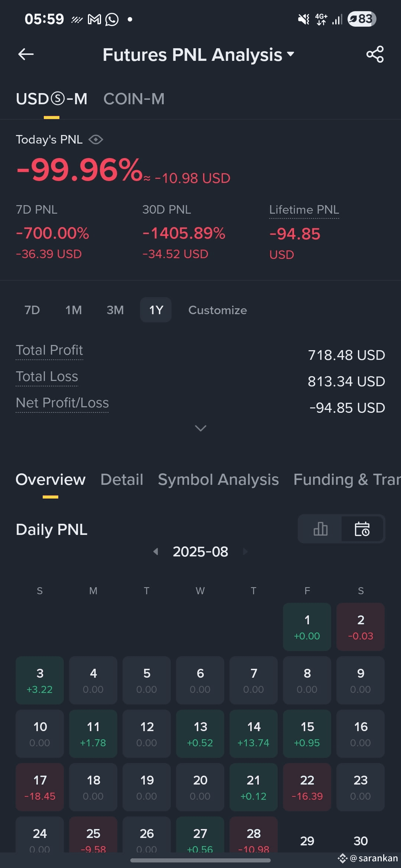Open Futures PNL Analysis dropdown
401x868 pixels.
click(198, 55)
